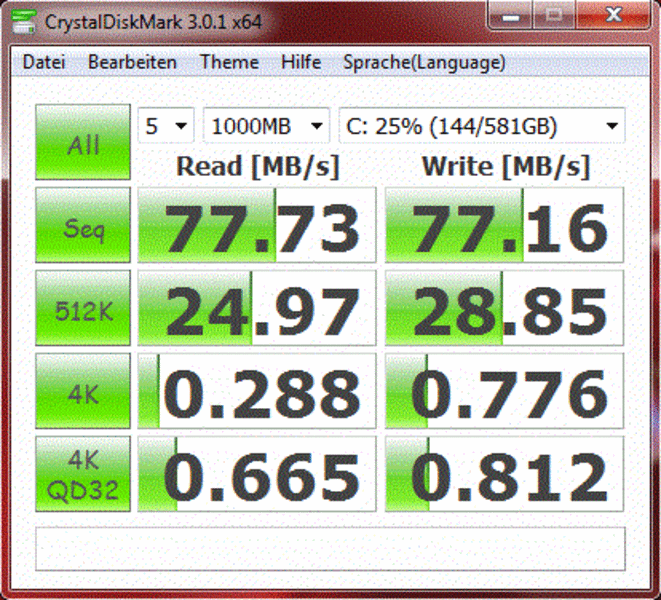Minimize the CrystalDiskMark window
The width and height of the screenshot is (661, 600).
tap(511, 16)
